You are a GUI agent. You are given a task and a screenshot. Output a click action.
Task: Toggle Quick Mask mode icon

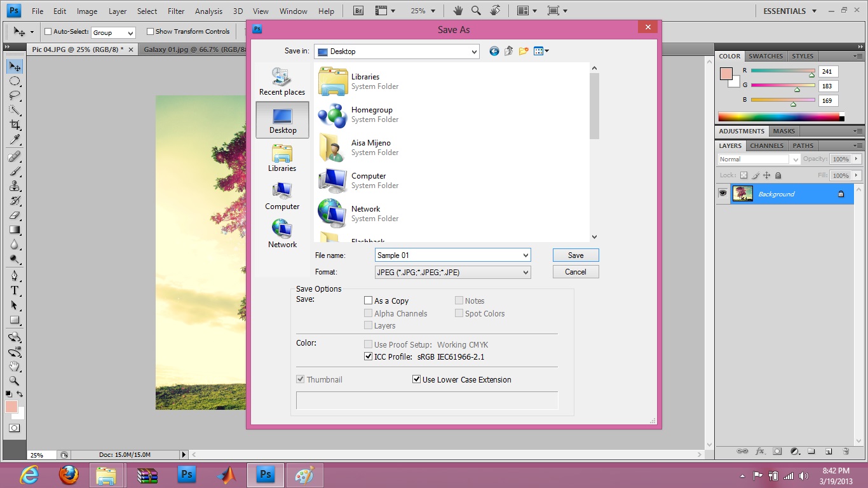pos(15,428)
